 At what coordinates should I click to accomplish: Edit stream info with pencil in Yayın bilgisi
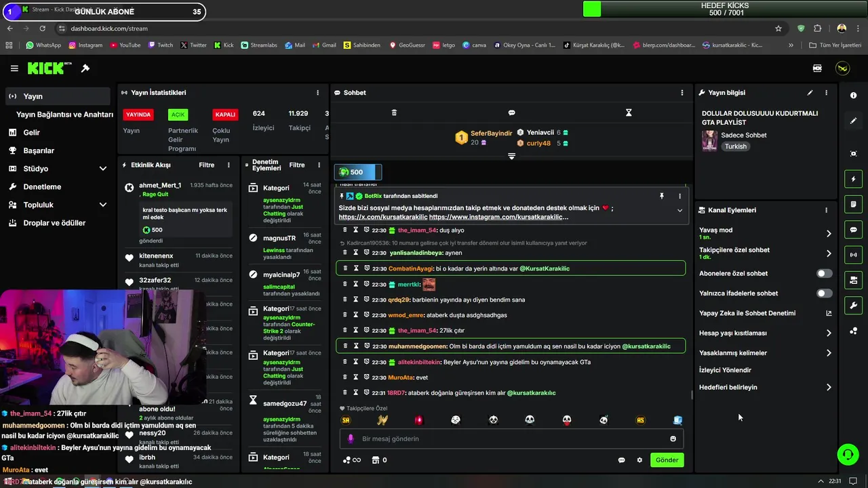810,93
